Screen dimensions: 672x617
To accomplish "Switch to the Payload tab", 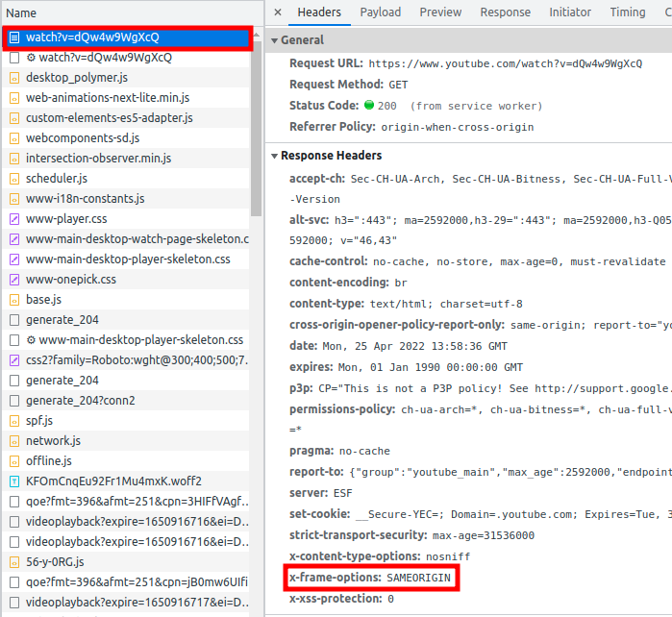I will (x=381, y=12).
